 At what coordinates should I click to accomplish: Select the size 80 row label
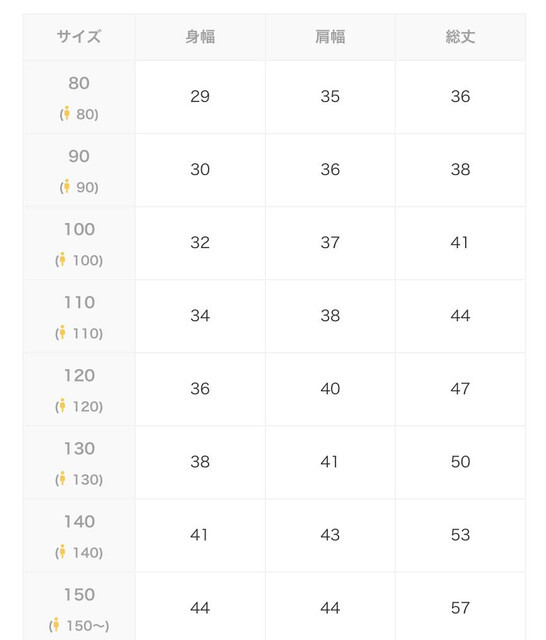pos(79,97)
